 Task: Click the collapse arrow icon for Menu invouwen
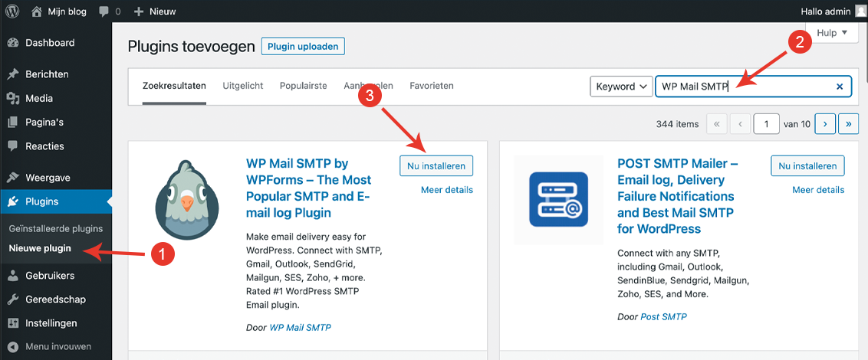pos(13,347)
